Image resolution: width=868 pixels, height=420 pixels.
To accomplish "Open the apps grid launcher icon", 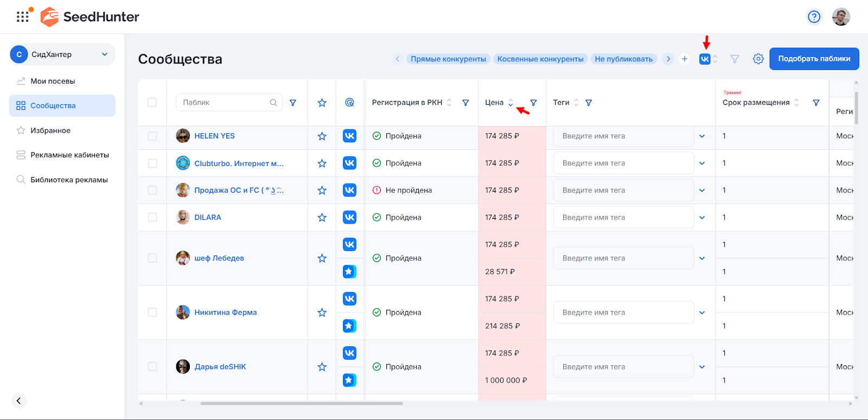I will point(22,17).
